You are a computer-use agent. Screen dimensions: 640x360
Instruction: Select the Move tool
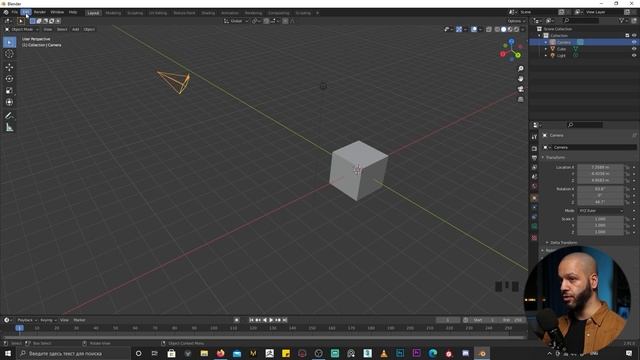coord(9,67)
